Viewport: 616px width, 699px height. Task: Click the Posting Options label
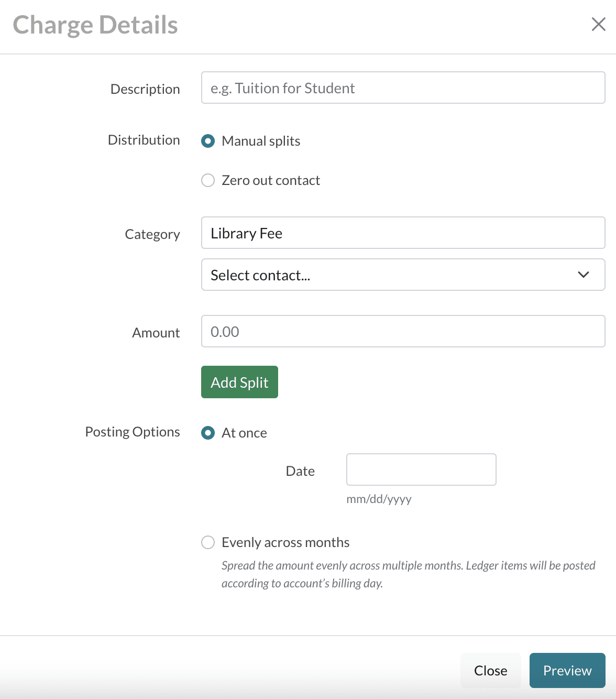coord(133,432)
